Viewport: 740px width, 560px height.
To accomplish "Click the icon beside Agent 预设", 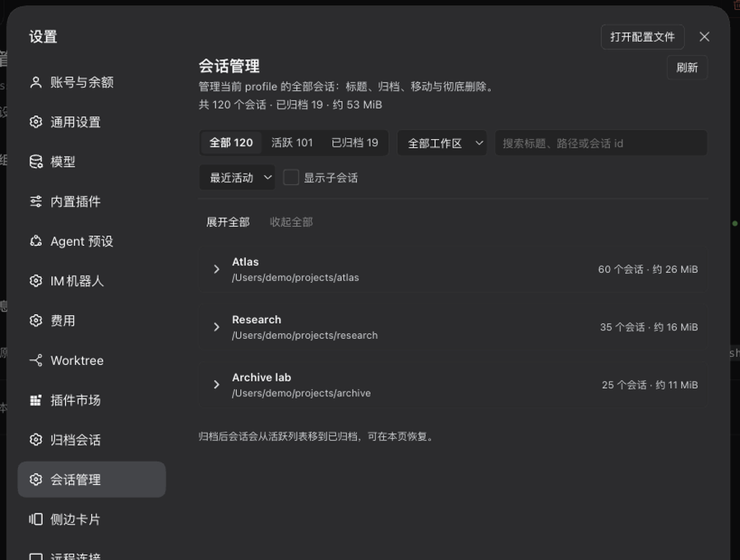I will 36,241.
